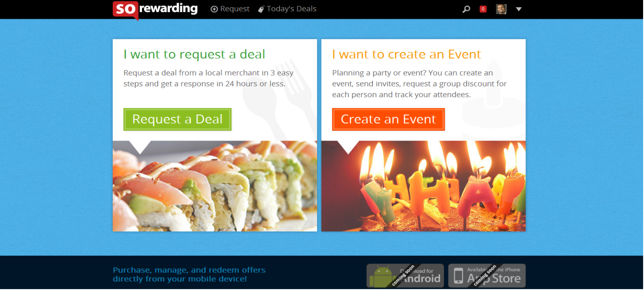The height and width of the screenshot is (290, 644).
Task: Click the iPhone device icon
Action: [x=458, y=276]
